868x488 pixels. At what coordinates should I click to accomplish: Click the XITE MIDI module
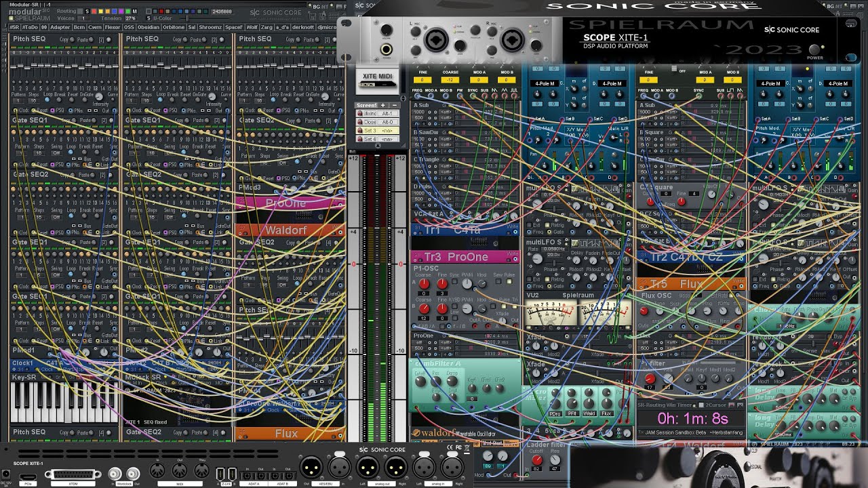click(x=378, y=81)
